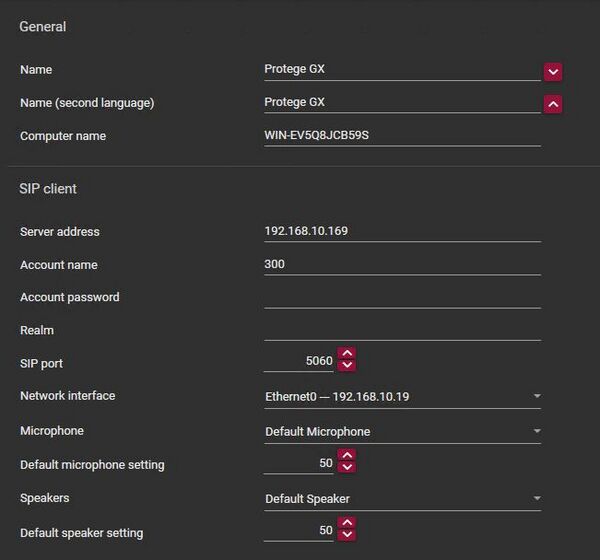
Task: Open the Network interface dropdown
Action: tap(402, 397)
